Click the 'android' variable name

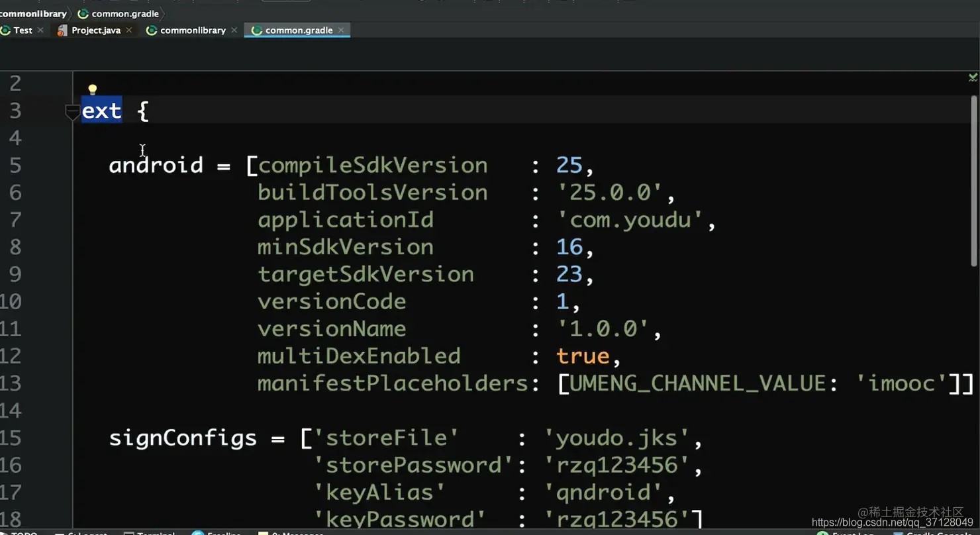click(156, 164)
